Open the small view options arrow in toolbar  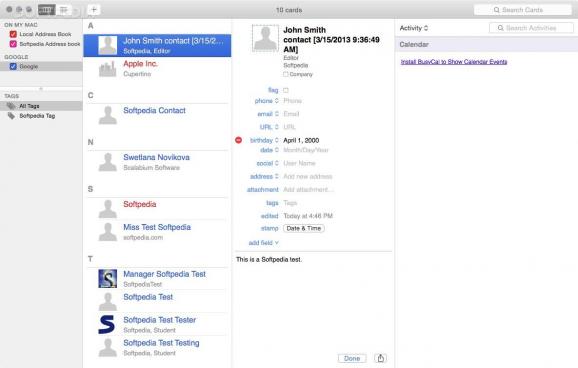point(76,10)
